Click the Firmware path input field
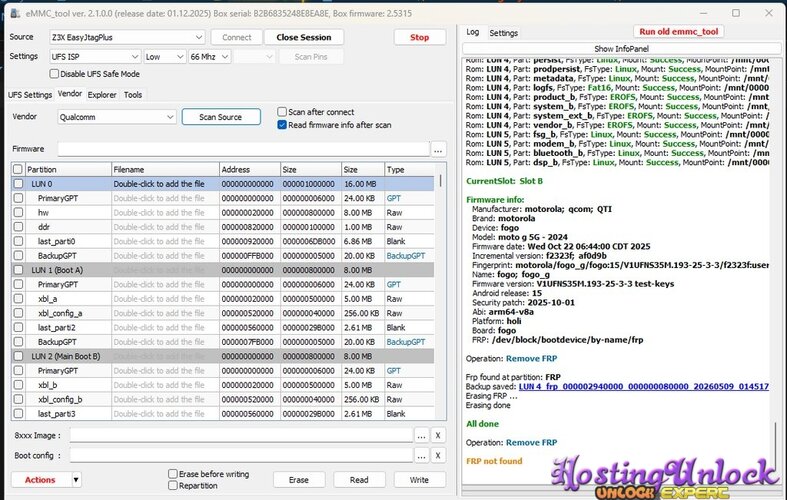The width and height of the screenshot is (787, 500). point(243,149)
